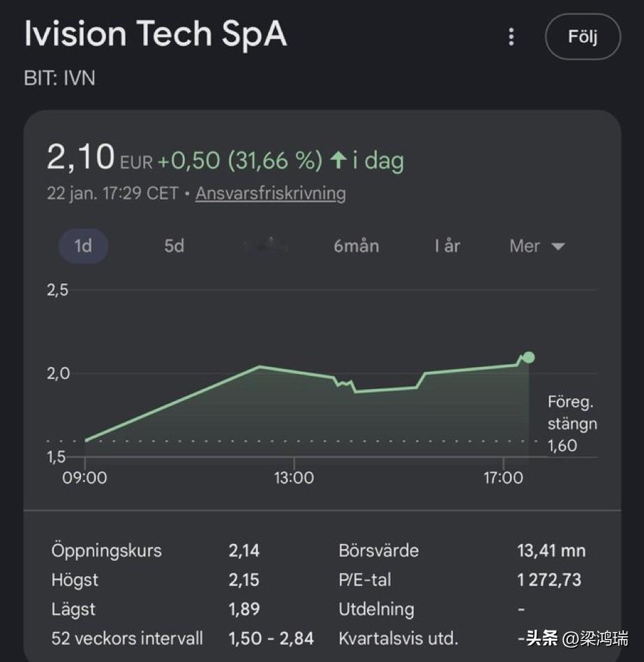Expand the Mer range dropdown

[x=536, y=246]
